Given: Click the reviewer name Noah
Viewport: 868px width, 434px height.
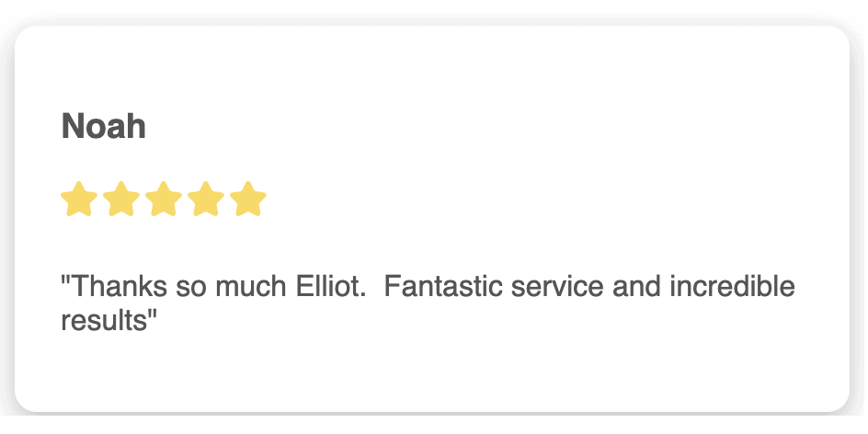Looking at the screenshot, I should tap(104, 126).
